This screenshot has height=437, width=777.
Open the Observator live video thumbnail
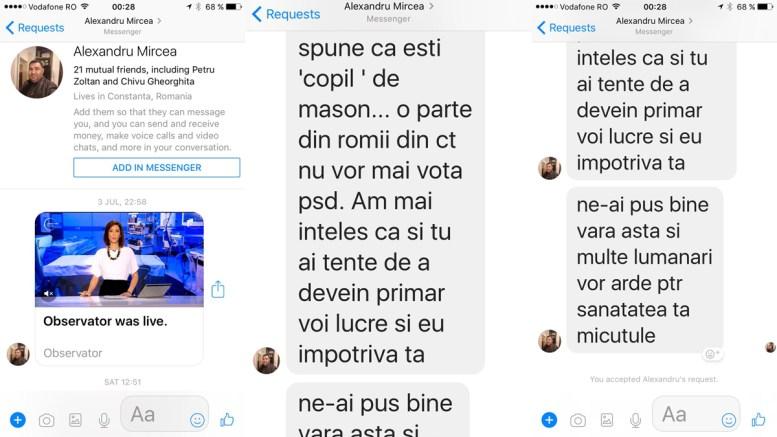pos(119,260)
